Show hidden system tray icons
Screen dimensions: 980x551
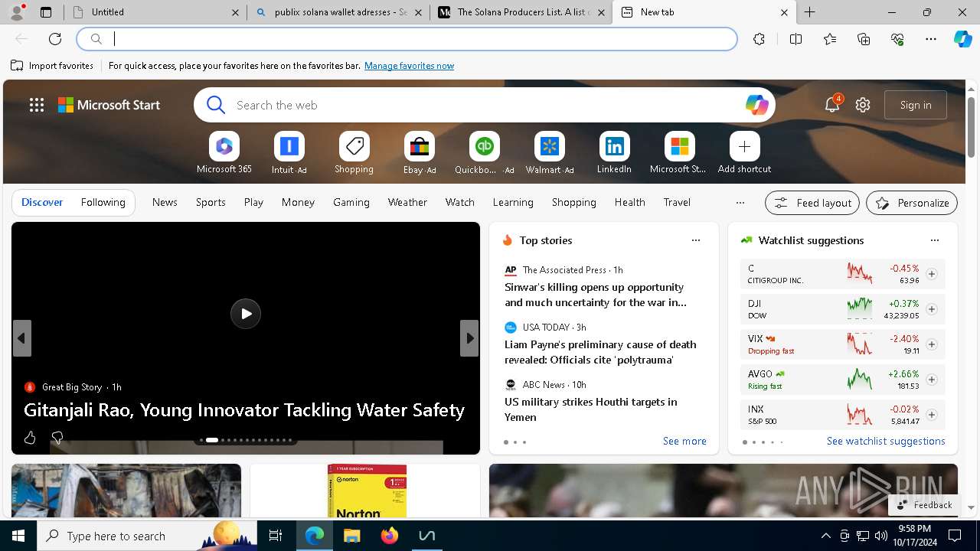pos(825,536)
